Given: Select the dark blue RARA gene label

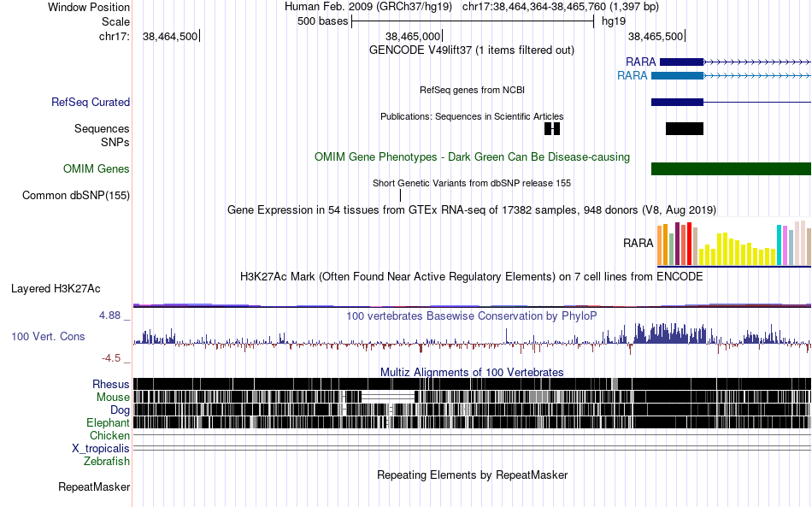Looking at the screenshot, I should coord(640,62).
